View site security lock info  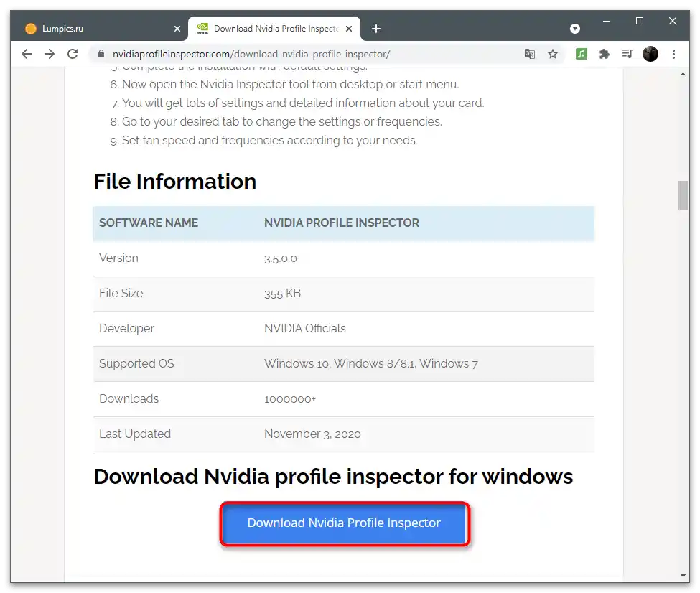(x=101, y=54)
